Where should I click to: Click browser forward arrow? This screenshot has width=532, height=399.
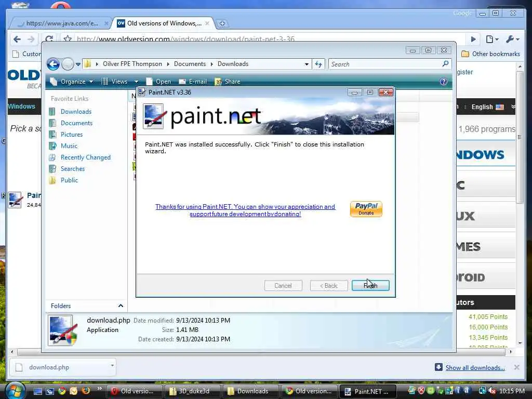tap(31, 39)
